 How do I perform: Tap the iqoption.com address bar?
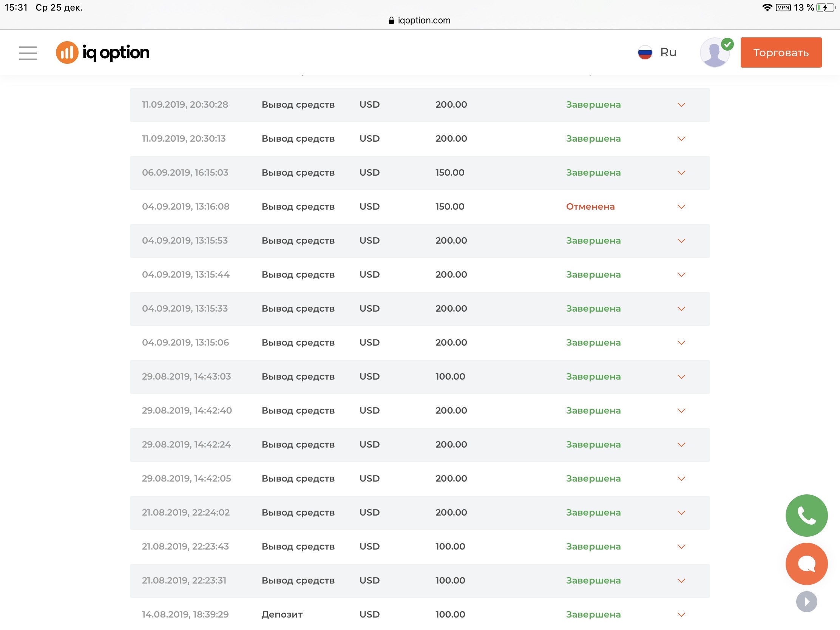coord(423,20)
